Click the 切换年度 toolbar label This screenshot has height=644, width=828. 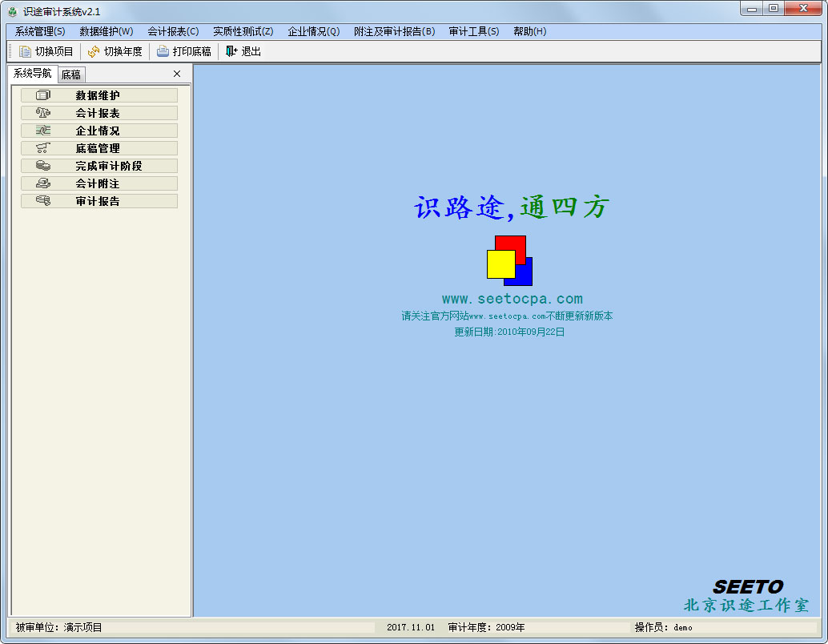tap(123, 51)
